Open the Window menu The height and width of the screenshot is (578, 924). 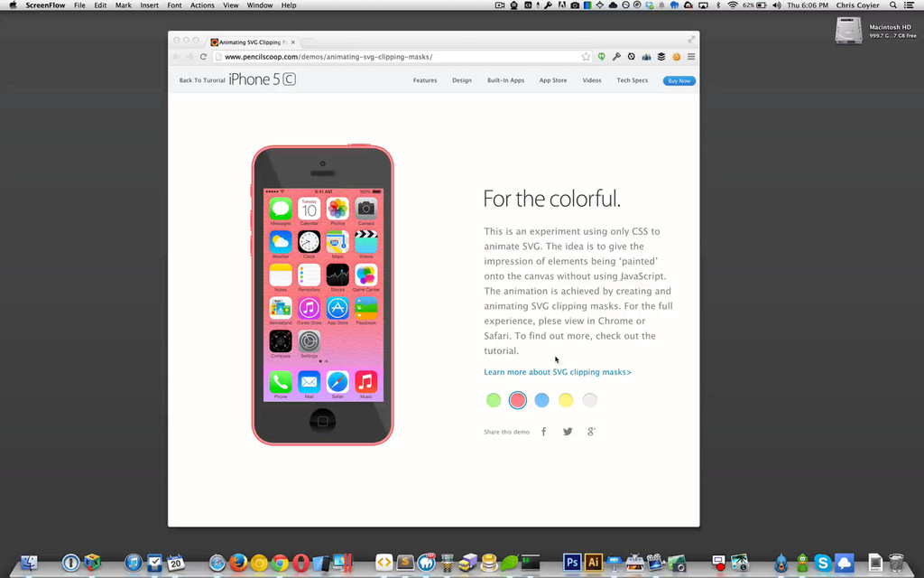[260, 5]
